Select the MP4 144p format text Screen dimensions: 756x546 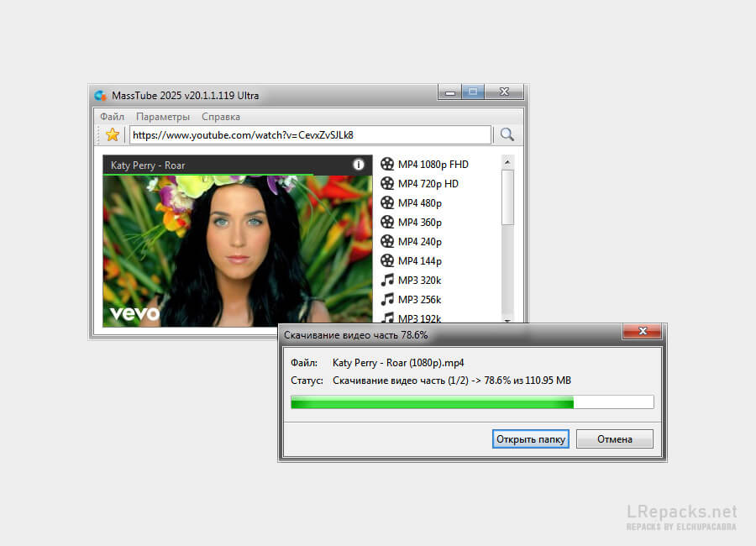pos(420,261)
